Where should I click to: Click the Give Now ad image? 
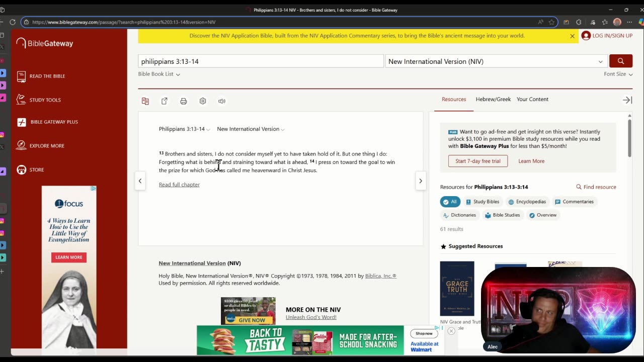coord(248,311)
